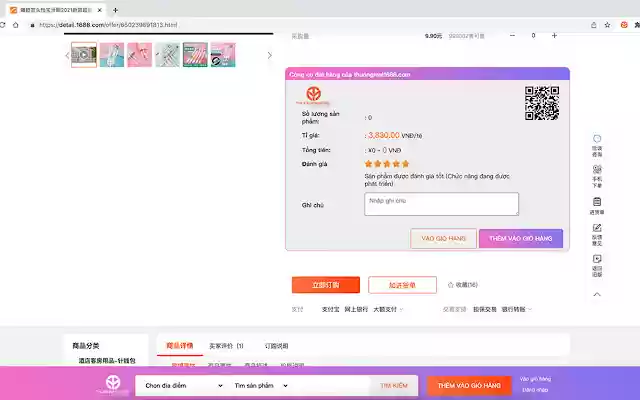The height and width of the screenshot is (400, 640).
Task: Select the second product thumbnail
Action: (x=112, y=55)
